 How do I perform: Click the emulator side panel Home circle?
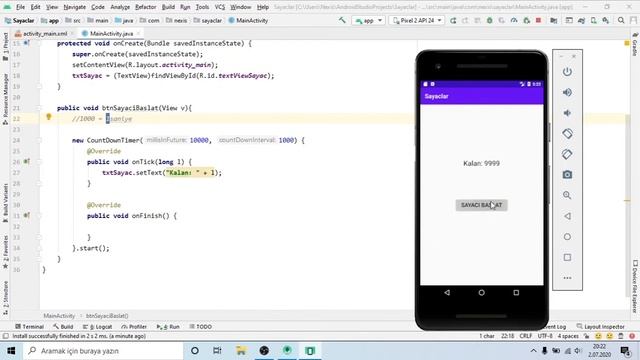pyautogui.click(x=567, y=237)
